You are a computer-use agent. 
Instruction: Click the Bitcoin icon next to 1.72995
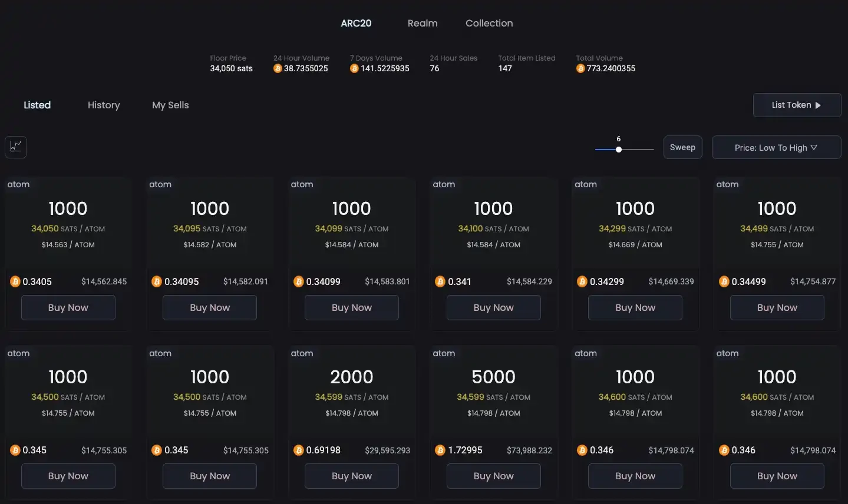point(440,450)
